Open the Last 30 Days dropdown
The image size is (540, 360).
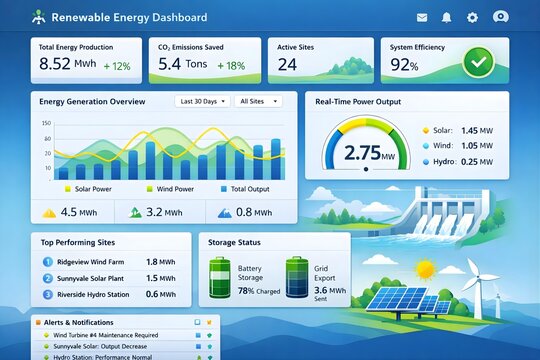(x=202, y=101)
